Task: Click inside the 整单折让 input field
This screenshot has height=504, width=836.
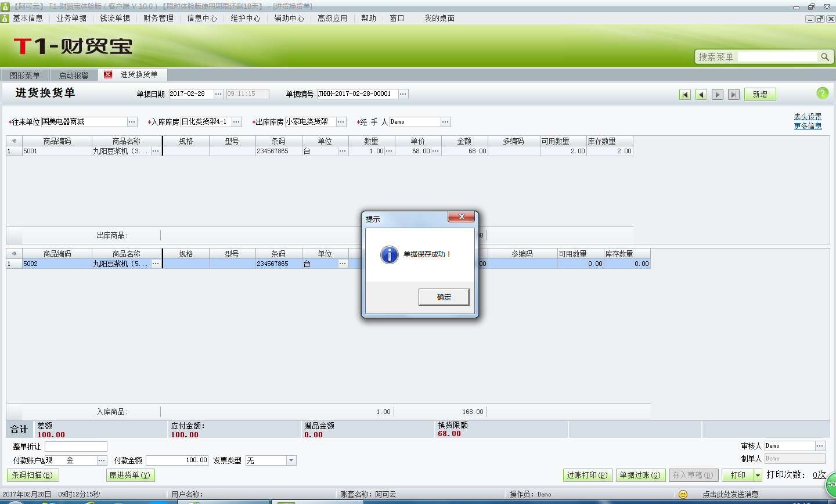Action: 75,446
